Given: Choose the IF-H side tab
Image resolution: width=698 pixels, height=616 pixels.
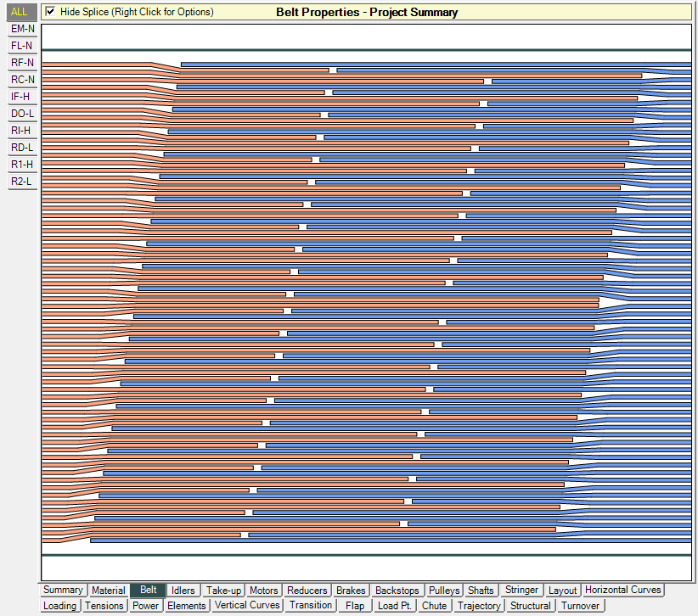Looking at the screenshot, I should click(20, 97).
